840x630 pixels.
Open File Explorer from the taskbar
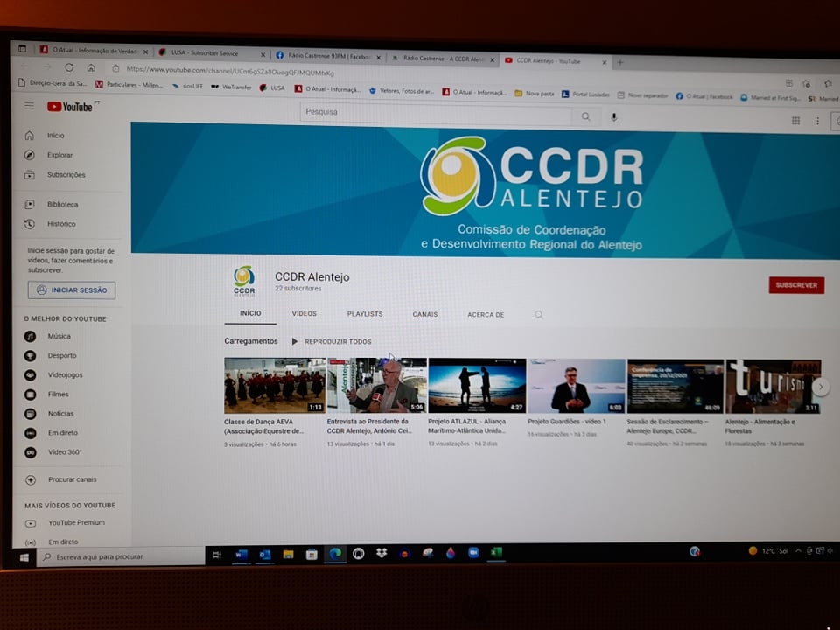coord(288,555)
